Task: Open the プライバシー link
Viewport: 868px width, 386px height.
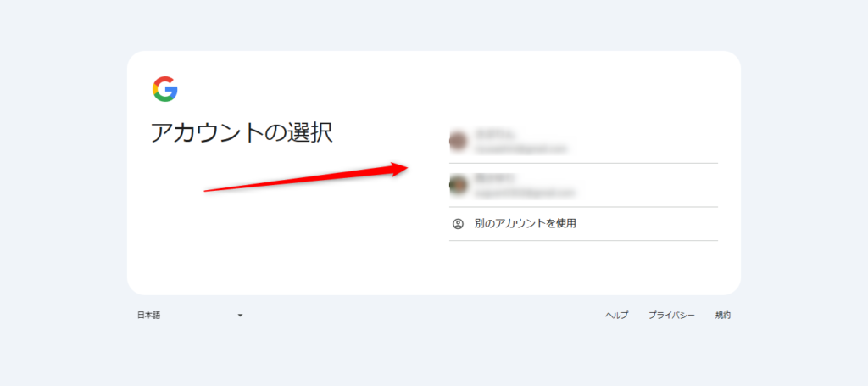Action: [x=671, y=315]
